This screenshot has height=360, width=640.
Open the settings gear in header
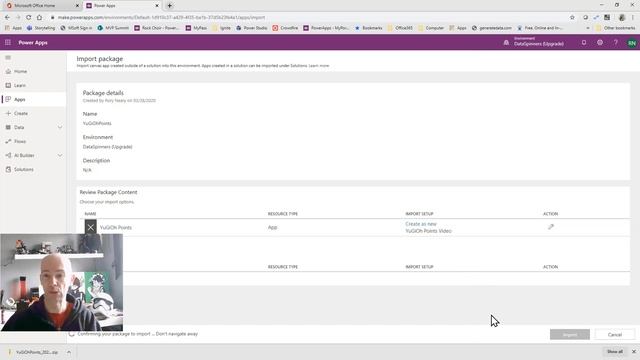[600, 42]
